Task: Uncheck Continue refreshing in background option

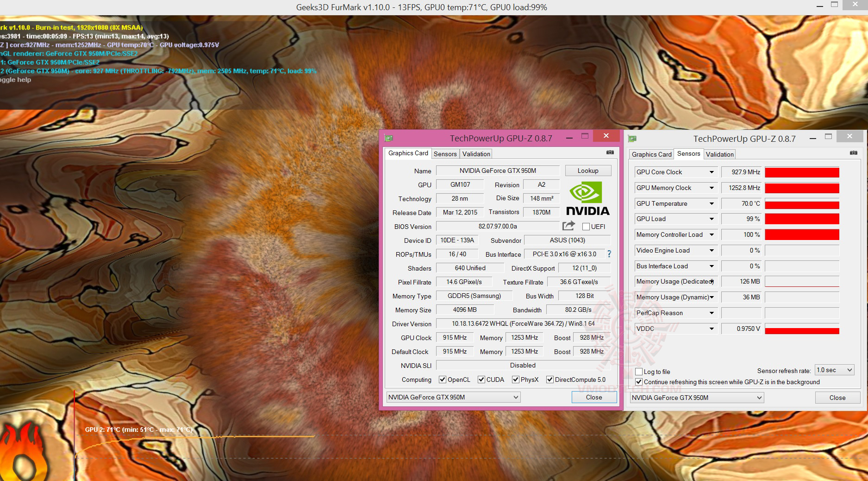Action: click(x=639, y=382)
